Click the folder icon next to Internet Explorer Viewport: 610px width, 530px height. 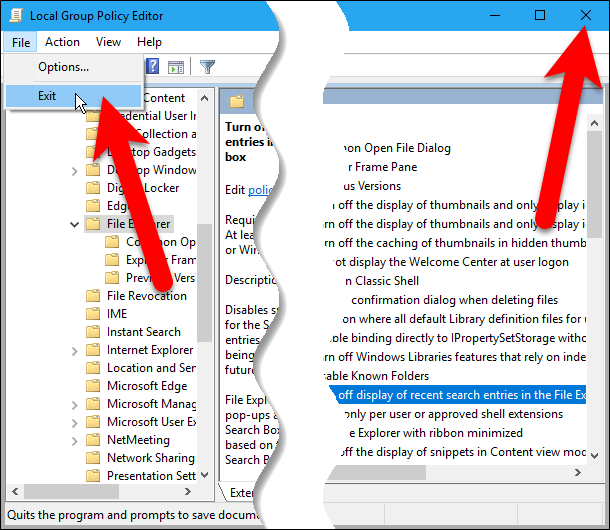point(93,350)
